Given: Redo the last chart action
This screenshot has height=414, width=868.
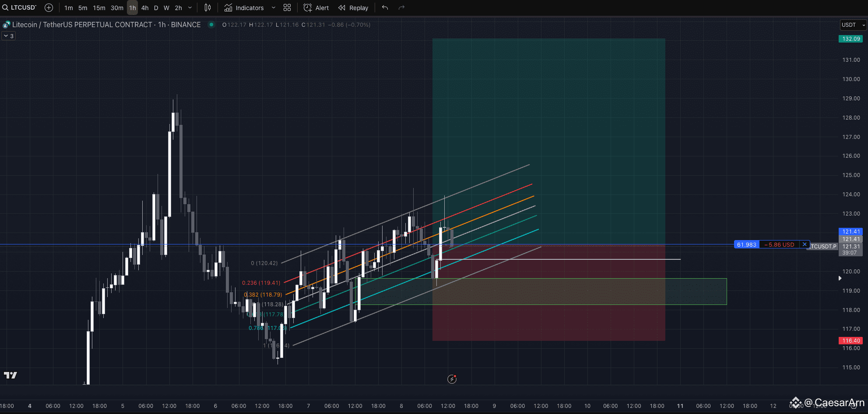Looking at the screenshot, I should [401, 8].
